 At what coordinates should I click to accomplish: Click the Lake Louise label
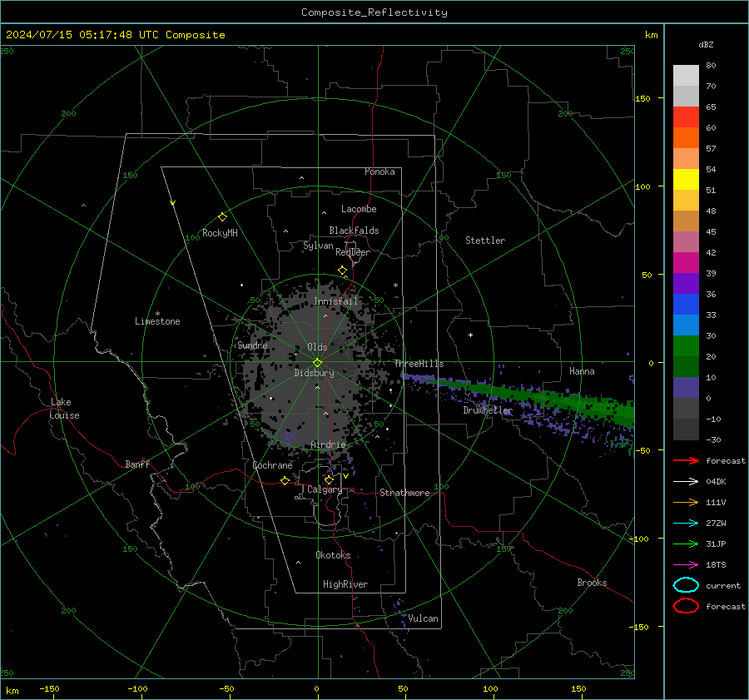click(x=64, y=409)
